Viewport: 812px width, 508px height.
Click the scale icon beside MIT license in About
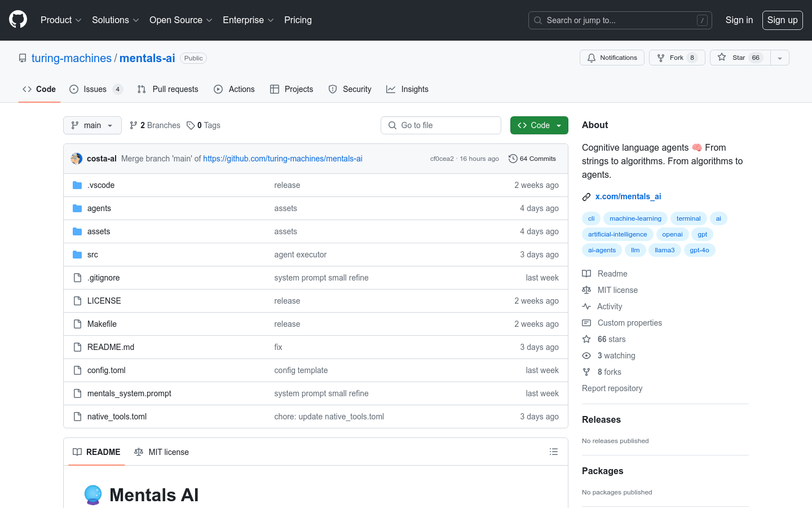coord(586,290)
